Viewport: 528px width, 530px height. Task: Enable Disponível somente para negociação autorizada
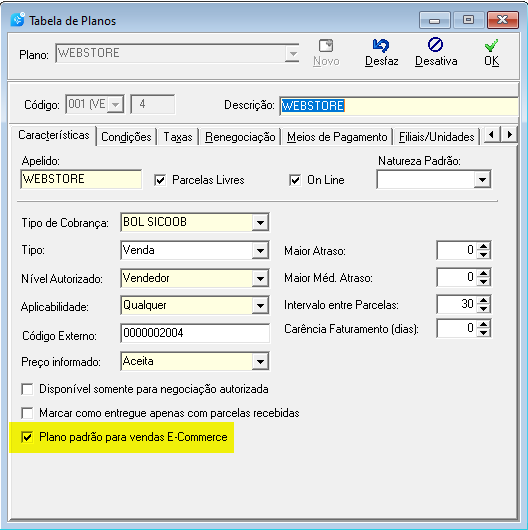click(x=27, y=389)
